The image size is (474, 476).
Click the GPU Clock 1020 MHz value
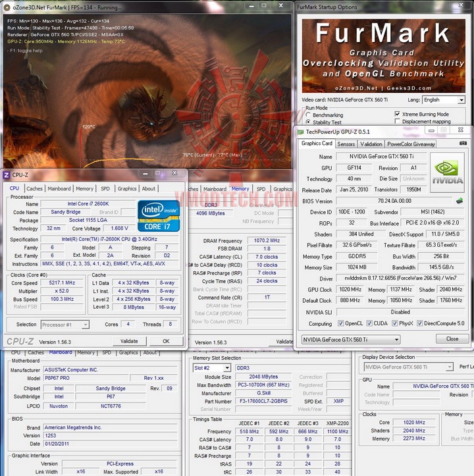(x=350, y=289)
